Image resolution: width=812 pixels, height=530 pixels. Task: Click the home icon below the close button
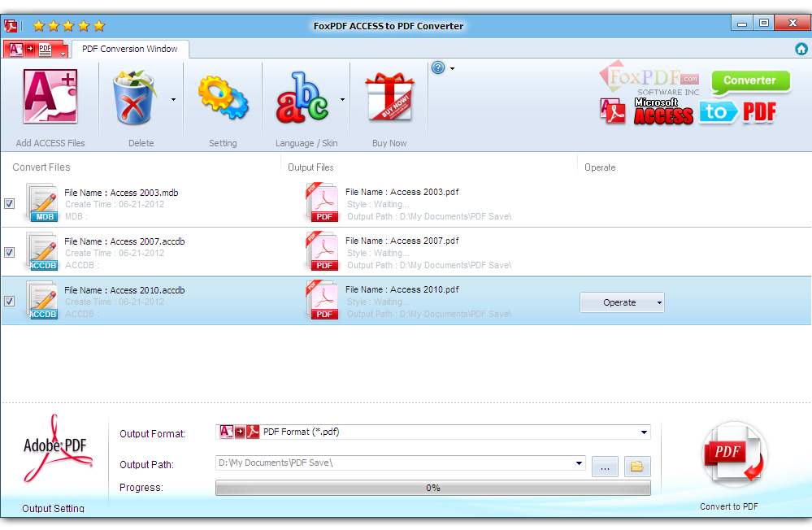point(801,49)
